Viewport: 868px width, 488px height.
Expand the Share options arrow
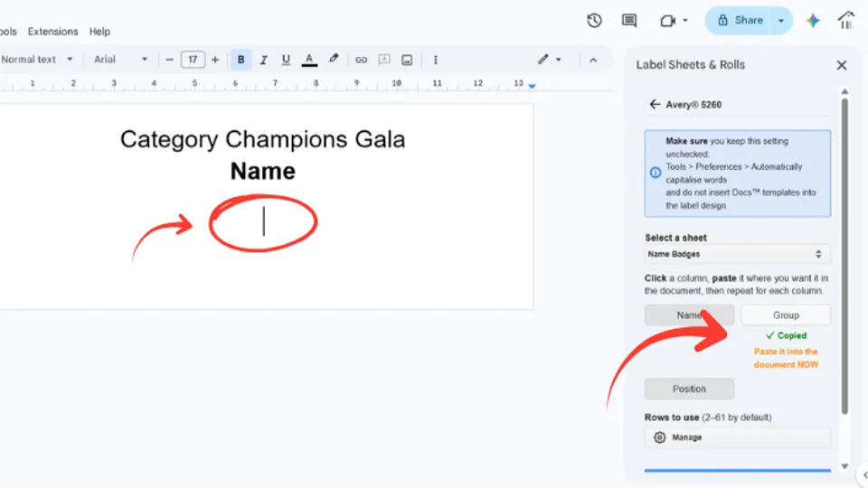(x=781, y=21)
